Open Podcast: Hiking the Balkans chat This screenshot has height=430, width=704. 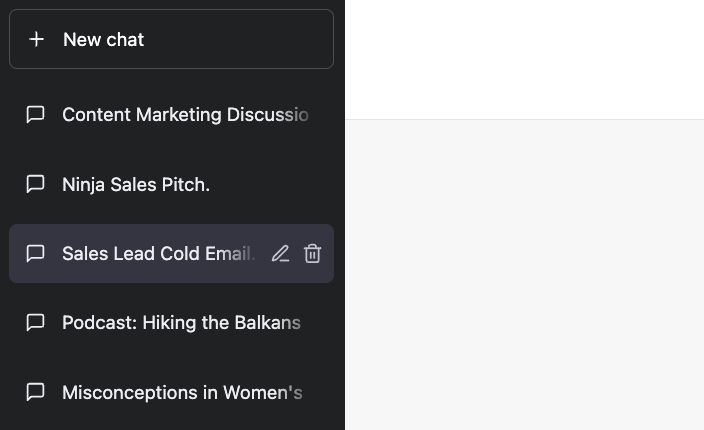(x=181, y=322)
